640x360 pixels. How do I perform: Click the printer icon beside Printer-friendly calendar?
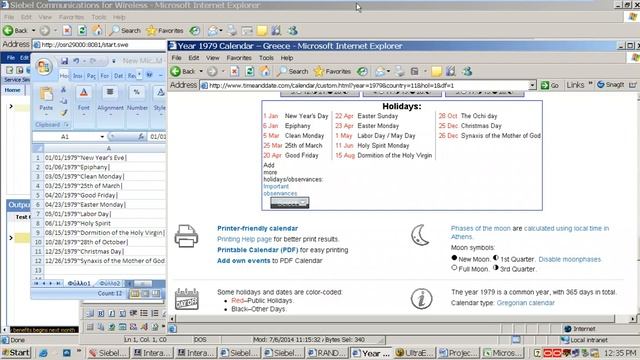pyautogui.click(x=187, y=236)
